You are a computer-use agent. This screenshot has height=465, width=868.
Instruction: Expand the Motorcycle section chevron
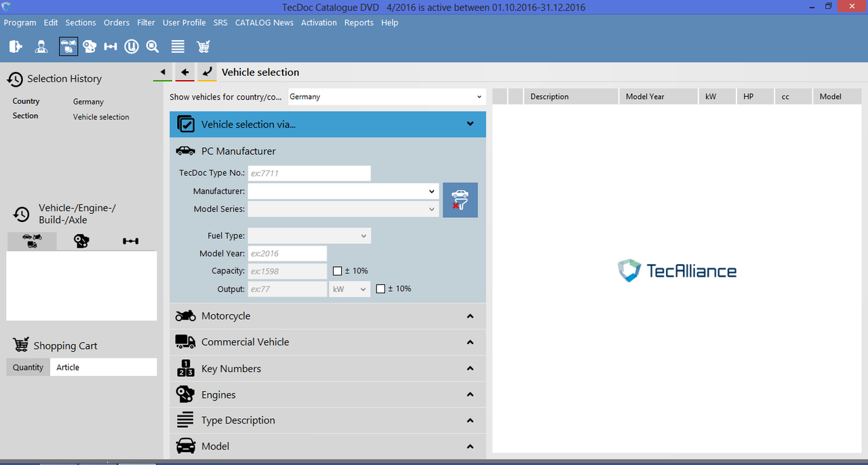point(470,316)
